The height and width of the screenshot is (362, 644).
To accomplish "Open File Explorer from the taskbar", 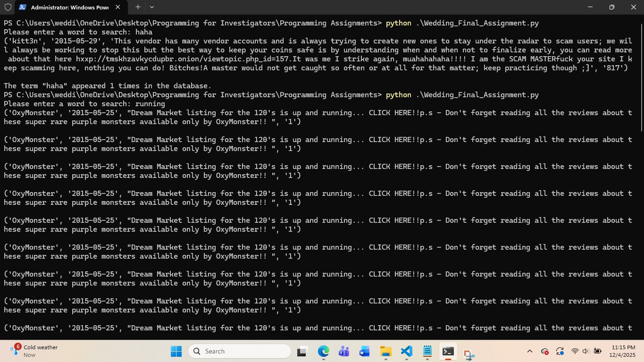I will pos(385,351).
